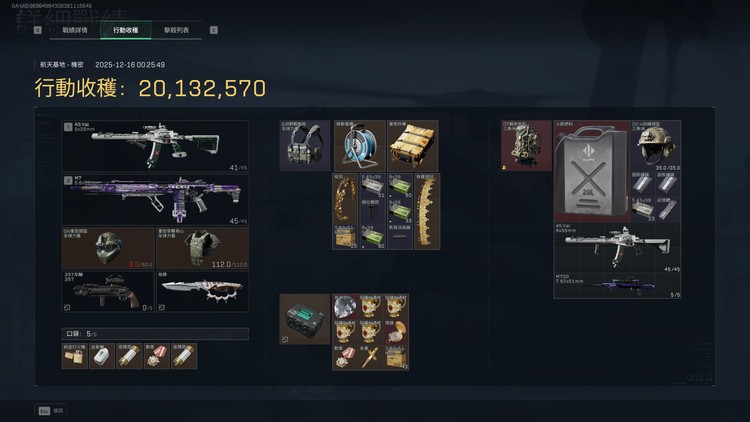The height and width of the screenshot is (422, 750).
Task: Click the Esc 返回 button
Action: (x=51, y=411)
